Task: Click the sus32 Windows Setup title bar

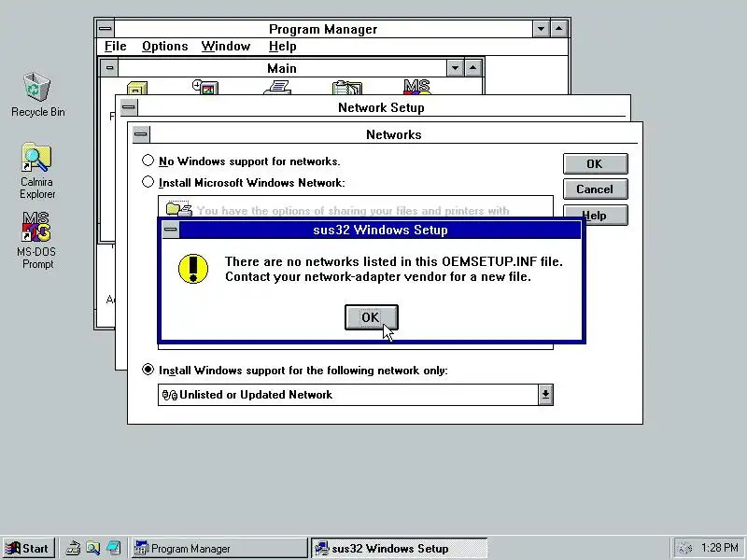Action: pyautogui.click(x=380, y=230)
